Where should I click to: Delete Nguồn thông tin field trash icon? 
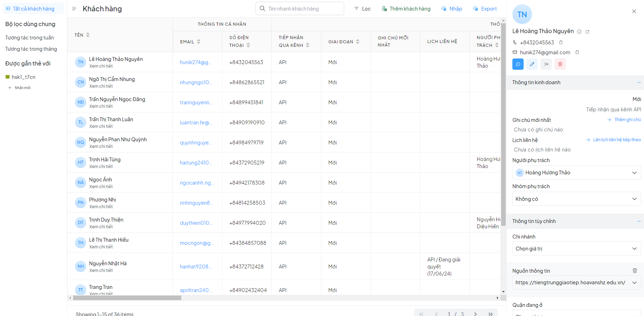point(634,271)
